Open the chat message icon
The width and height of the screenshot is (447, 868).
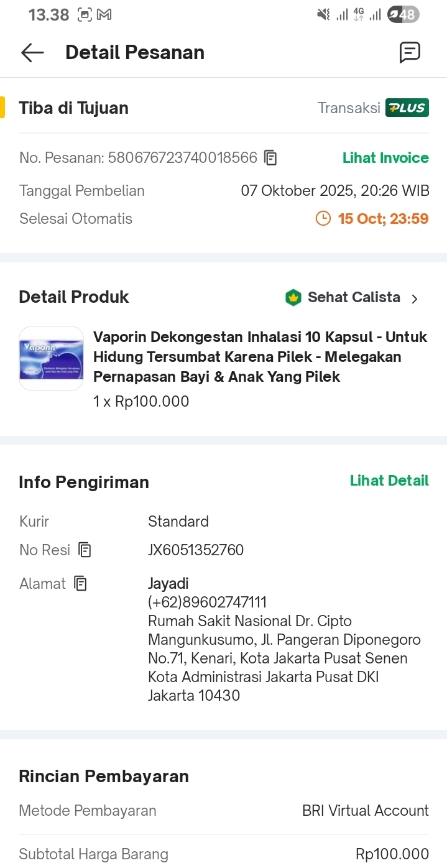(410, 53)
